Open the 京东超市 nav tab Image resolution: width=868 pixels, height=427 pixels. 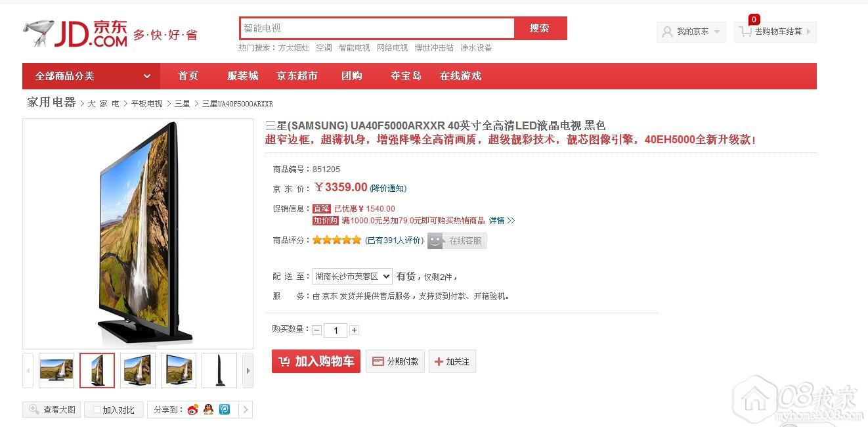[297, 76]
